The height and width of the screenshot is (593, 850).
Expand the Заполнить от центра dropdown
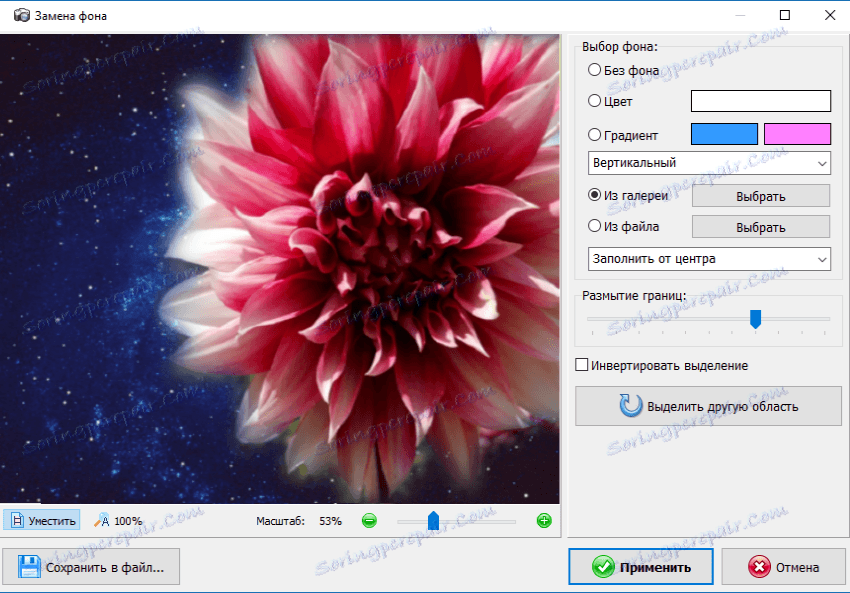(x=708, y=258)
